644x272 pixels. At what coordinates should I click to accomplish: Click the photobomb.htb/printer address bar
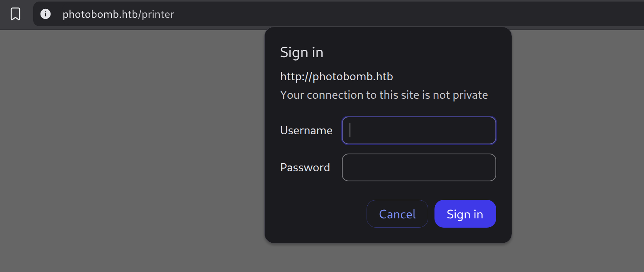338,14
